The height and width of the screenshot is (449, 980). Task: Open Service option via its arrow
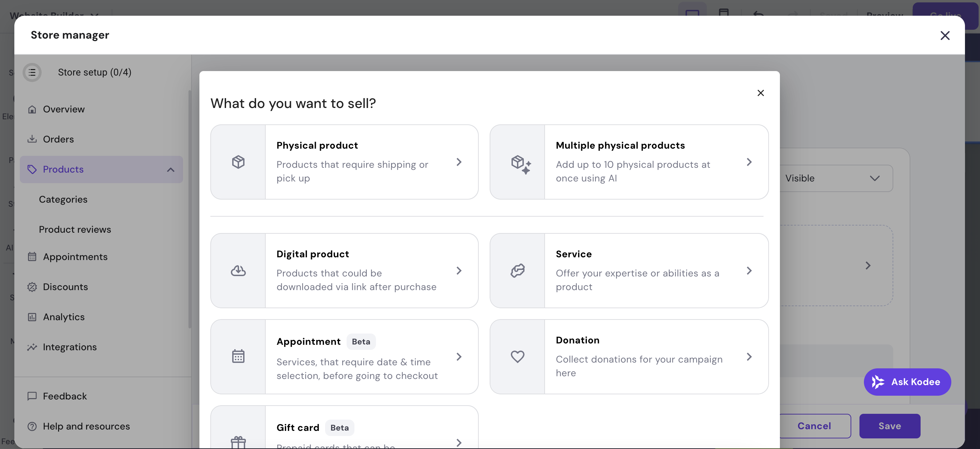tap(749, 271)
